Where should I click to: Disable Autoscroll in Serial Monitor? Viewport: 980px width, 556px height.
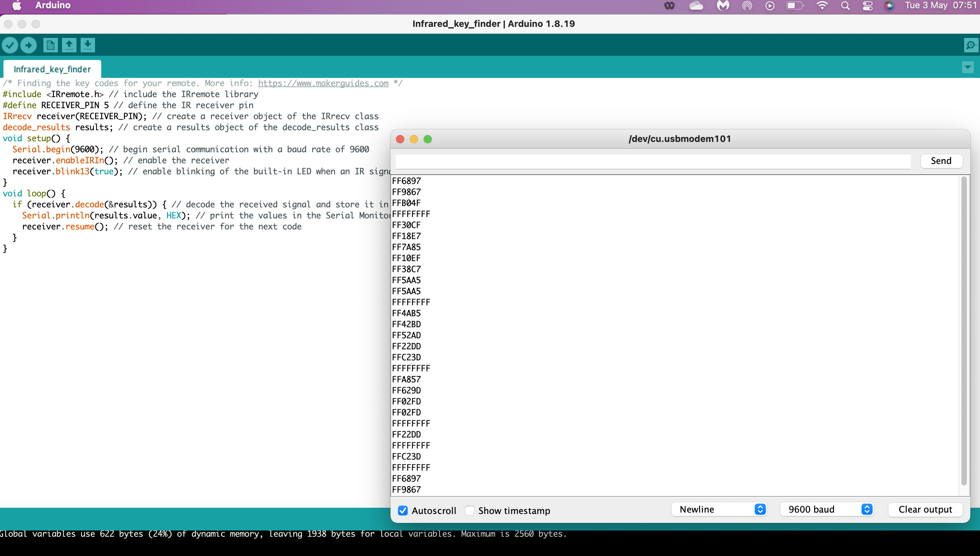403,511
